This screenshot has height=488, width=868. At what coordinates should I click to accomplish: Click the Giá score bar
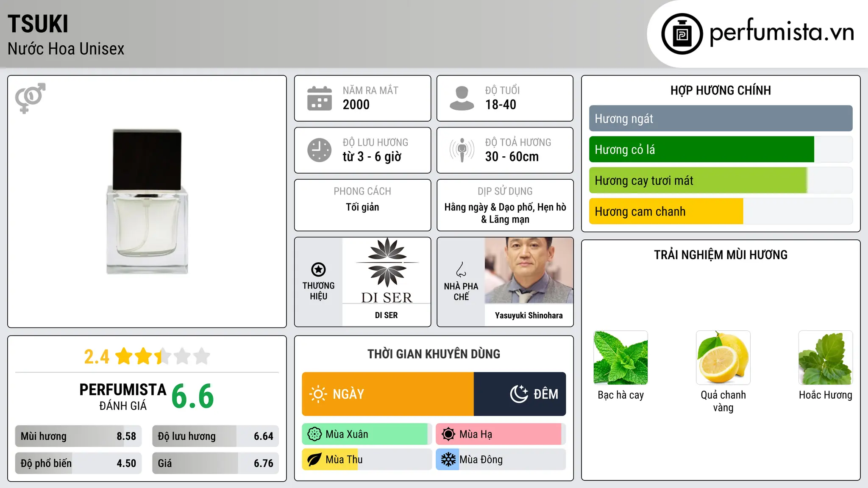tap(216, 463)
